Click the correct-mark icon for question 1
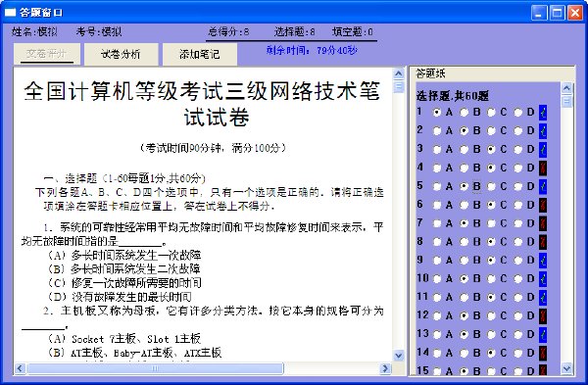This screenshot has height=385, width=588. (x=543, y=112)
